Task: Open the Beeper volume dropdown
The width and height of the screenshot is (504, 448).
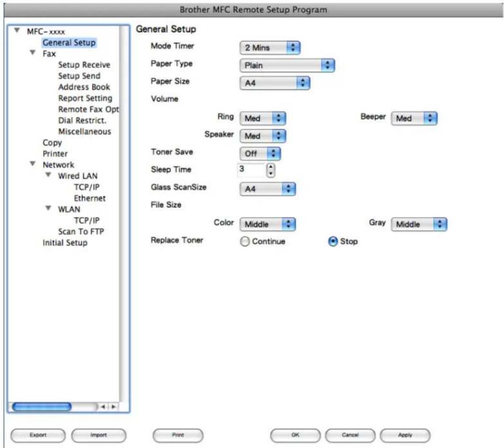Action: pos(414,118)
